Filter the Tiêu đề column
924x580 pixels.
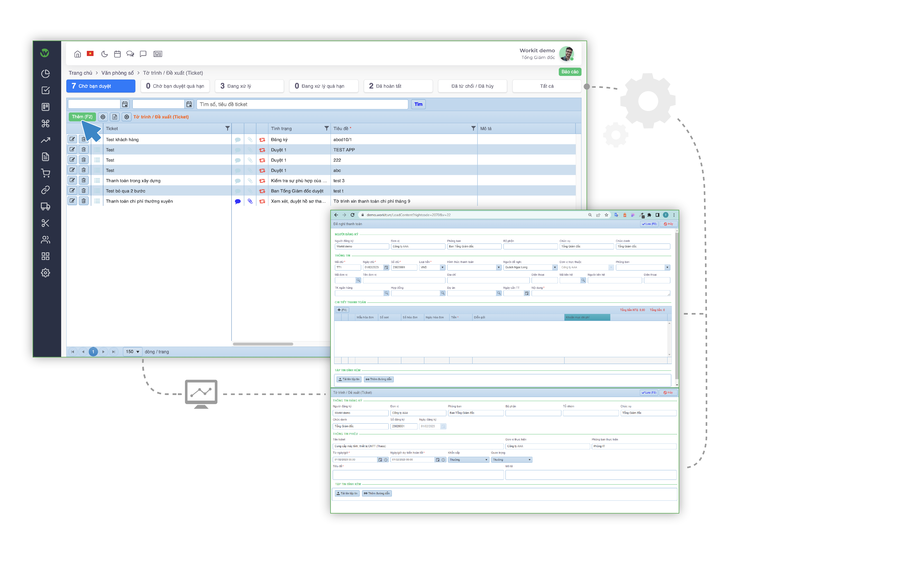473,129
